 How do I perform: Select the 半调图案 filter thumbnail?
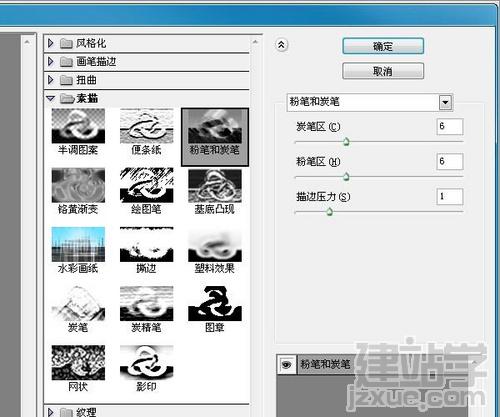tap(78, 126)
